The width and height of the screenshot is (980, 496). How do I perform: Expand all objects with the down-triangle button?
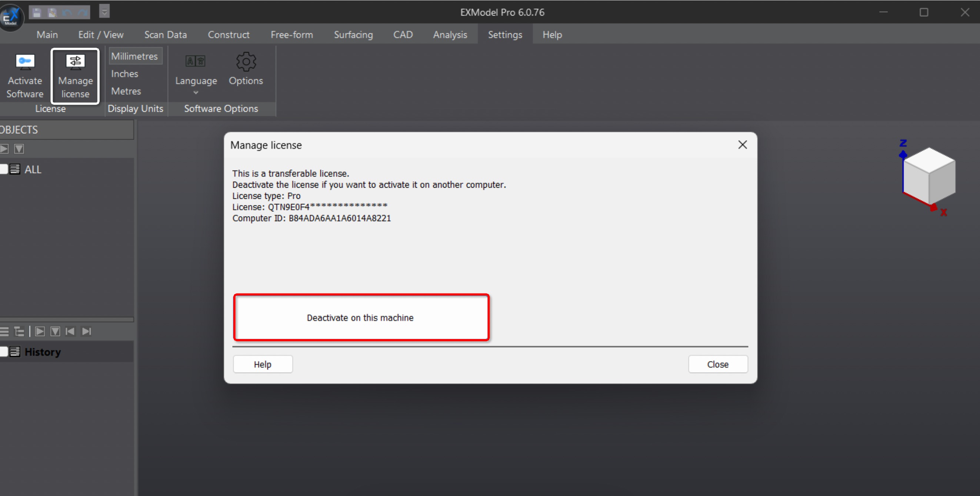[19, 148]
